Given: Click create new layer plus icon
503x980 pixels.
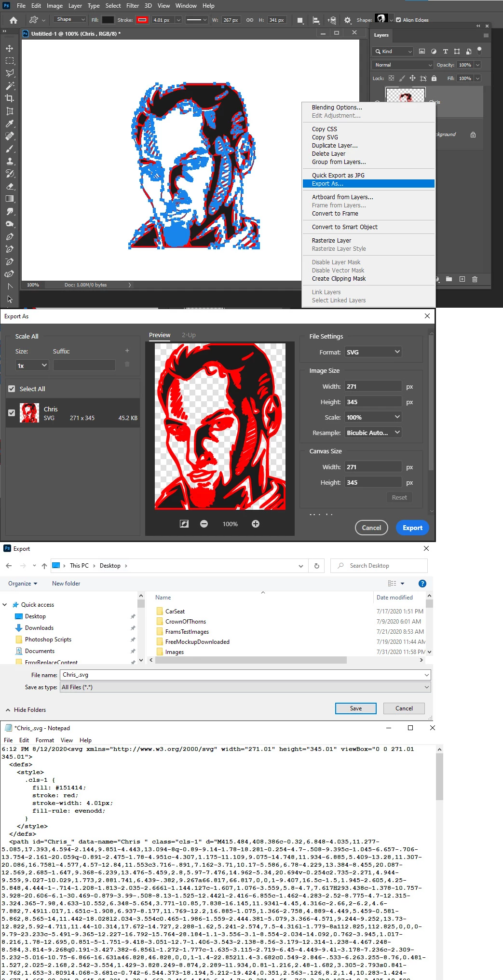Looking at the screenshot, I should pos(462,279).
